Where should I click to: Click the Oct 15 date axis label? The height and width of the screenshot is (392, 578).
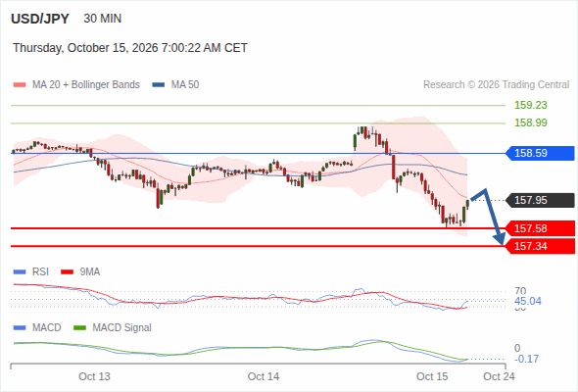pyautogui.click(x=432, y=376)
